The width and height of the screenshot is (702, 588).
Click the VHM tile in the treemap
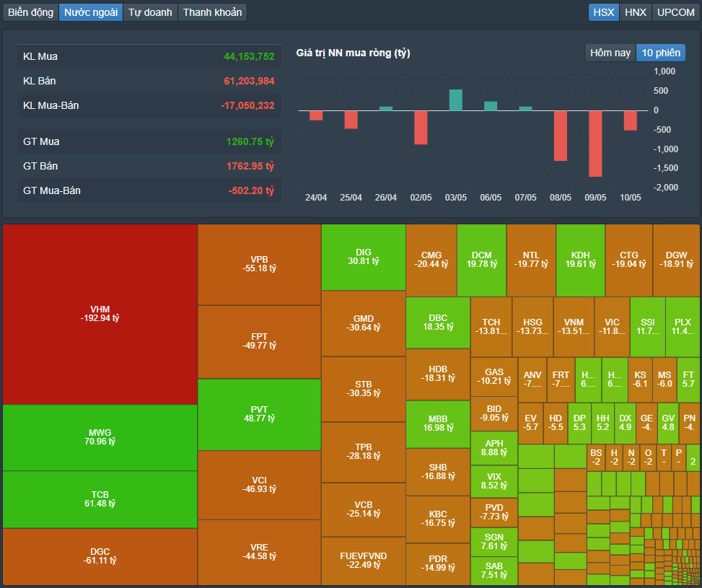pos(100,314)
